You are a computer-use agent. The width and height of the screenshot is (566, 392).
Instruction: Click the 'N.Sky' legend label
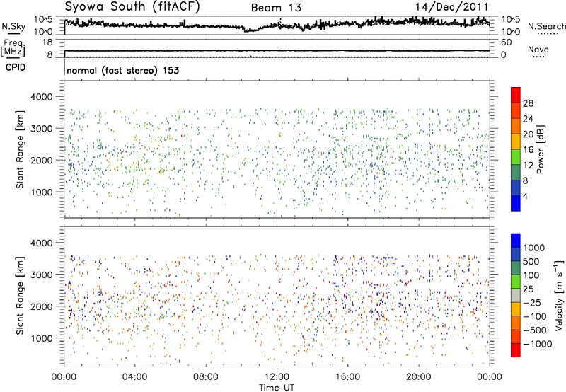click(x=13, y=26)
